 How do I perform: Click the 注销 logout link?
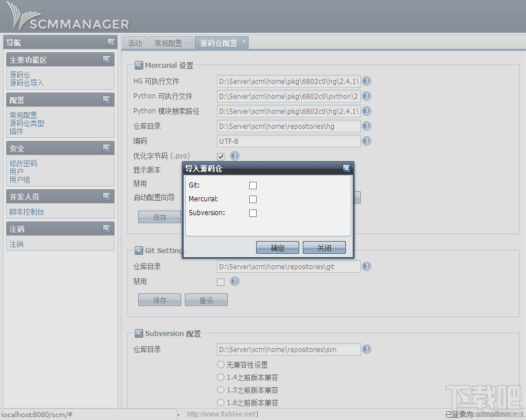pyautogui.click(x=16, y=244)
